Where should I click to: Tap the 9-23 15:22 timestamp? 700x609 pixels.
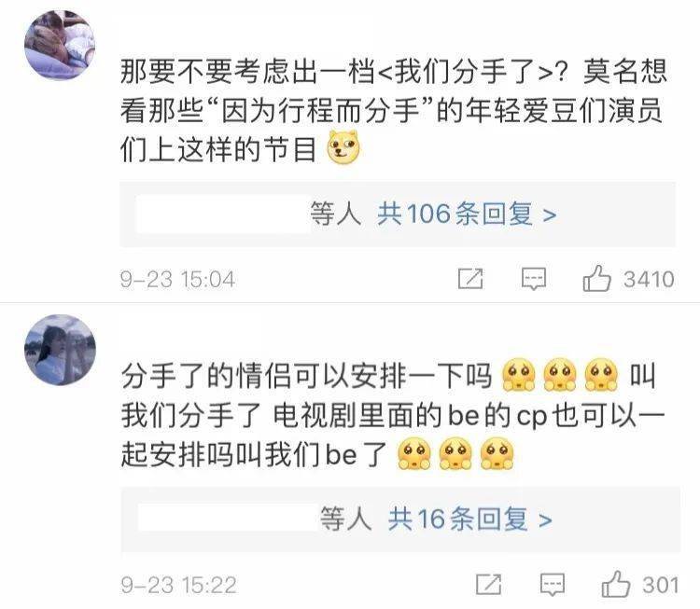click(178, 585)
